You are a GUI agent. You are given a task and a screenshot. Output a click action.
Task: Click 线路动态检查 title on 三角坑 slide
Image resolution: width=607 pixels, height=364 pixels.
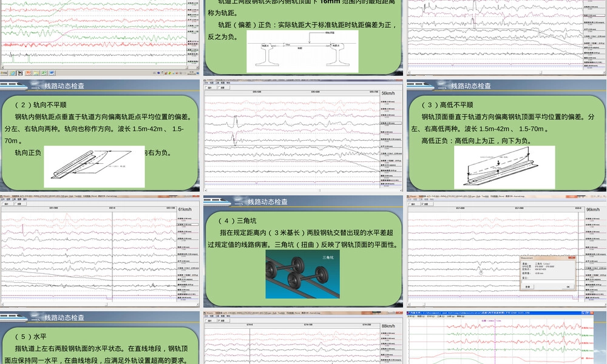point(268,201)
